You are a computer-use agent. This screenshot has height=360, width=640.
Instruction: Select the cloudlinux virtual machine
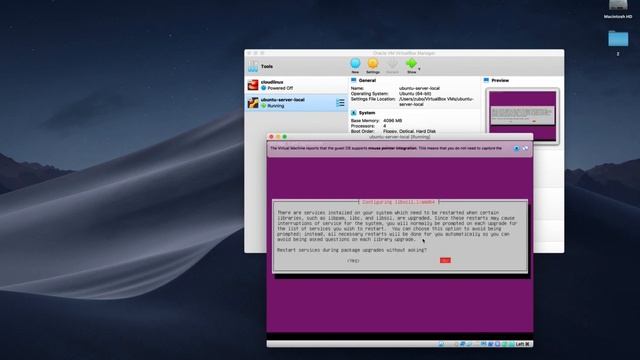click(x=296, y=85)
